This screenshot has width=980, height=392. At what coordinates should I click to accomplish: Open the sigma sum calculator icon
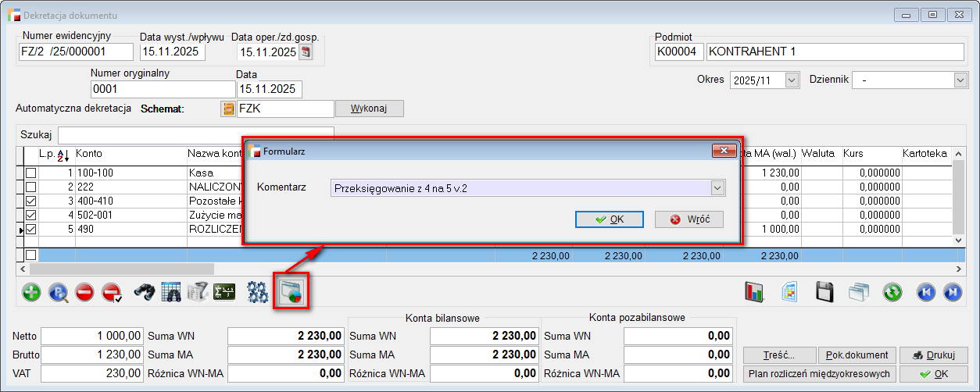tap(224, 292)
